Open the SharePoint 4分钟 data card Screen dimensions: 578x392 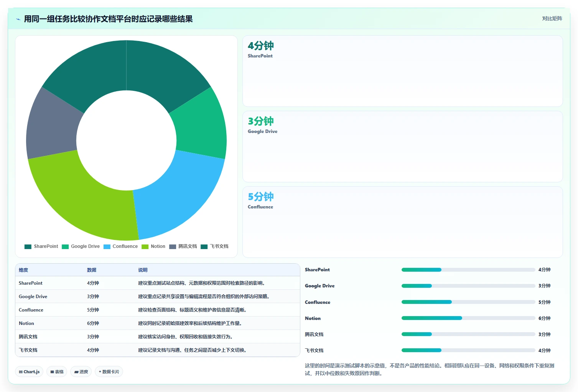coord(403,71)
